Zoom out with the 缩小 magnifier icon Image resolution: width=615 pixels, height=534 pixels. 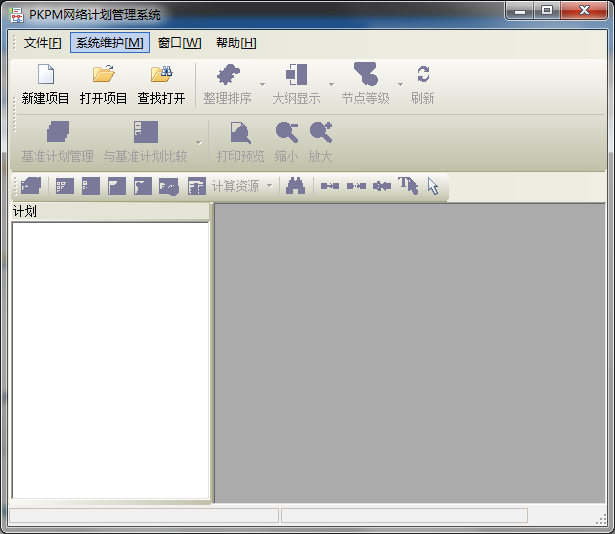(286, 133)
